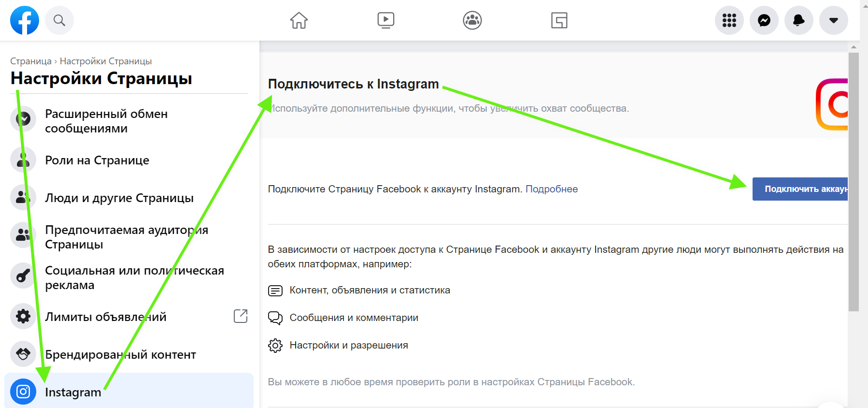The height and width of the screenshot is (408, 868).
Task: Open Messenger chats icon
Action: [764, 20]
